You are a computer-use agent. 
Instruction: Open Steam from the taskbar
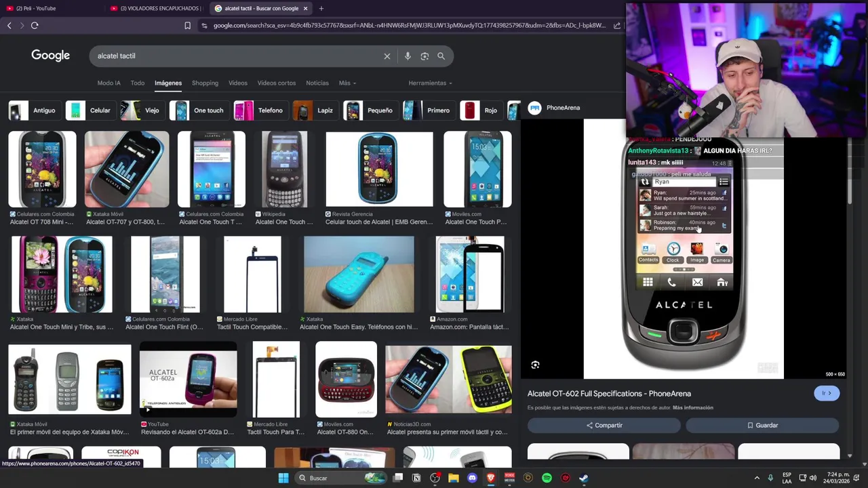583,478
